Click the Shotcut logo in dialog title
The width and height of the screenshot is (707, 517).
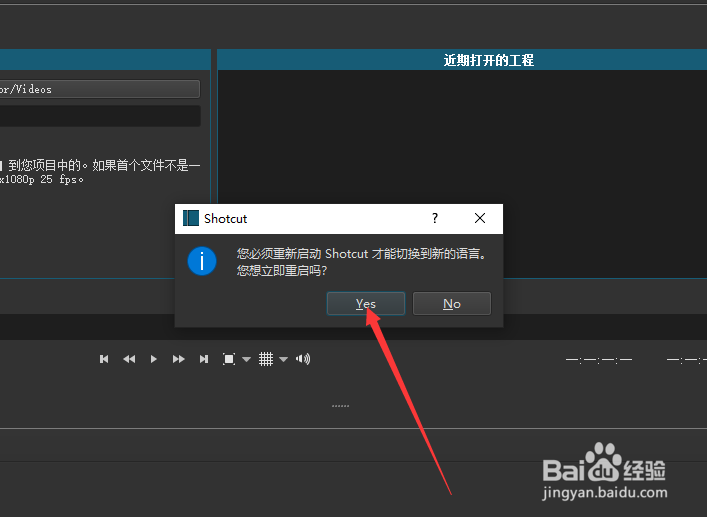click(191, 218)
